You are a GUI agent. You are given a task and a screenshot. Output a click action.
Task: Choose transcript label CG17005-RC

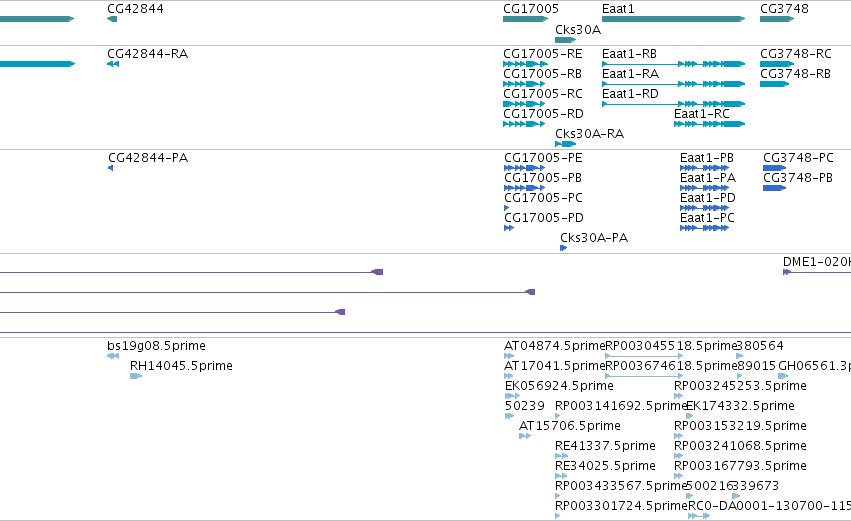tap(543, 94)
